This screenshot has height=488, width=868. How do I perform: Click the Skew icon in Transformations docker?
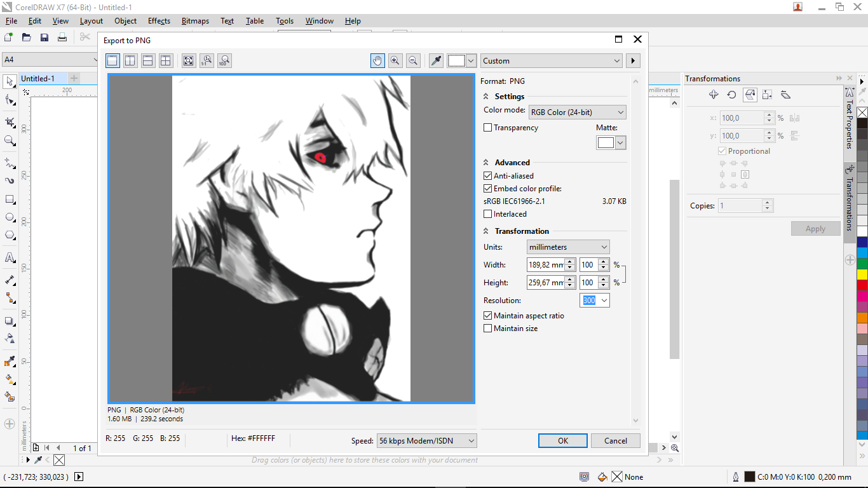(785, 95)
